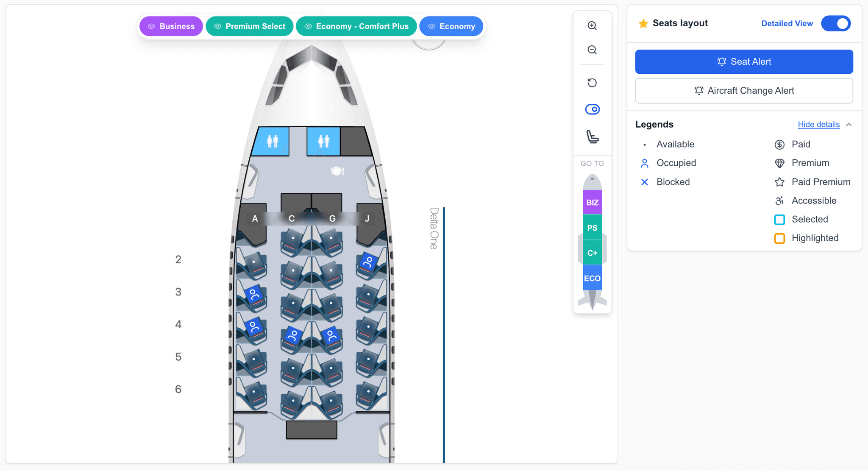Select the Economy - Comfort Plus filter
868x471 pixels.
click(356, 26)
